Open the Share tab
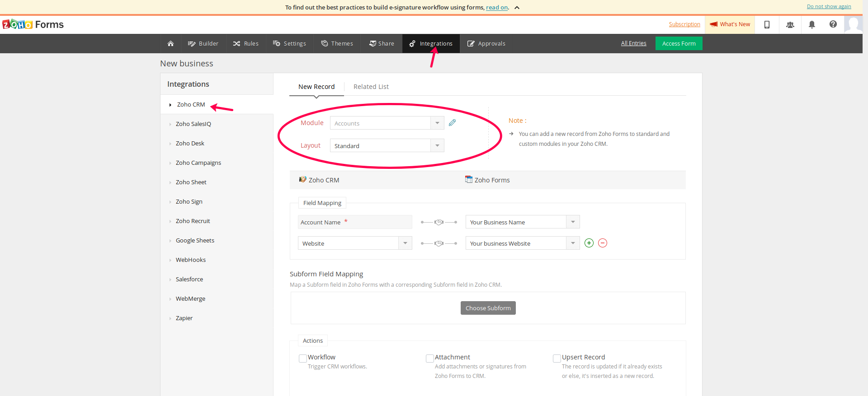868x396 pixels. [x=382, y=44]
